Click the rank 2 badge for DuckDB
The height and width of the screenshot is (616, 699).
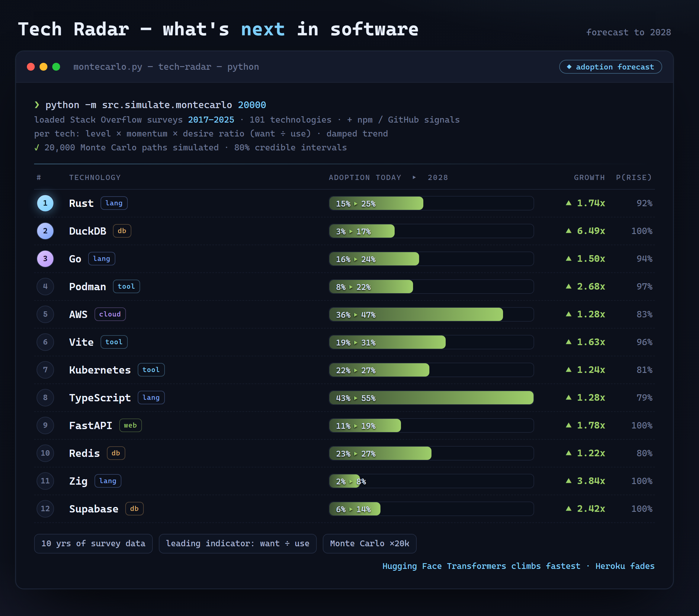pos(45,231)
